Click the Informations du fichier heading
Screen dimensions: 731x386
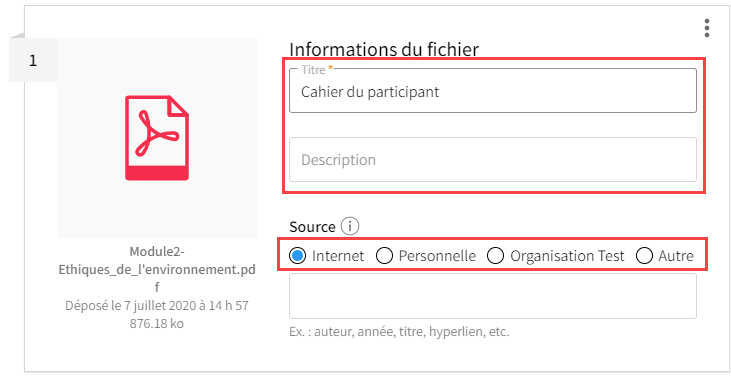(384, 49)
